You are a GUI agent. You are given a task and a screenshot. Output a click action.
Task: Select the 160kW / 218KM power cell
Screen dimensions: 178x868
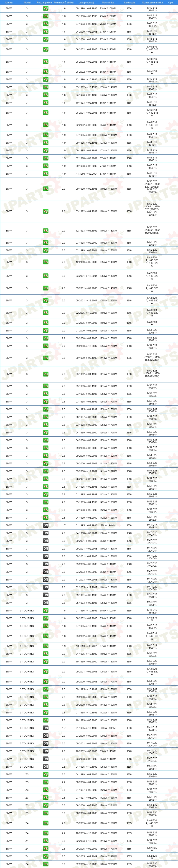[x=108, y=857]
